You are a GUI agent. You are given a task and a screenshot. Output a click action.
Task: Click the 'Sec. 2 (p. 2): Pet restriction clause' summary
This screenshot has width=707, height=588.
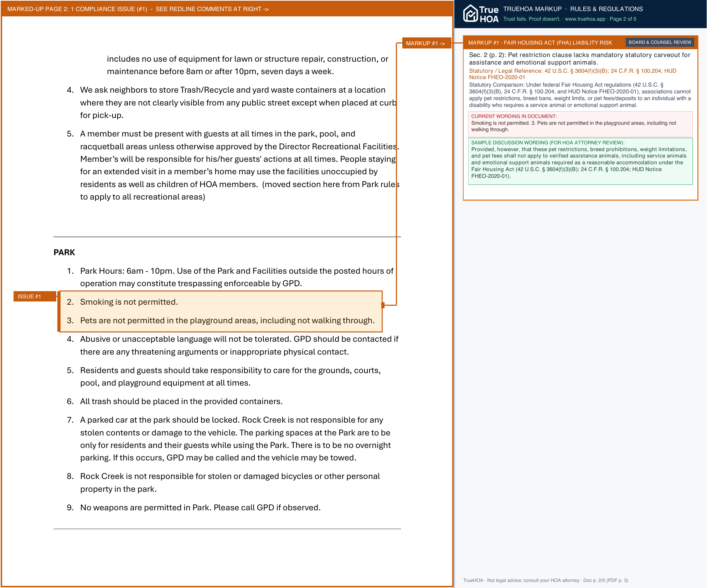579,58
